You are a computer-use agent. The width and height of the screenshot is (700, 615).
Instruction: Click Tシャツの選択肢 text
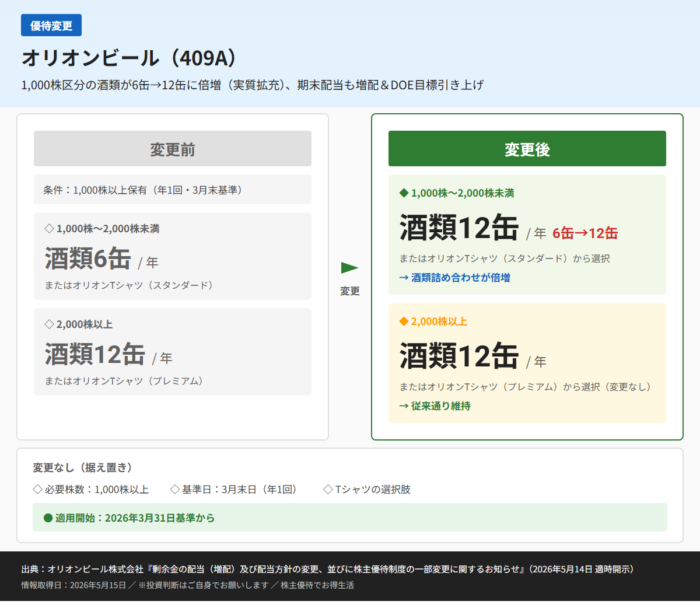coord(373,490)
